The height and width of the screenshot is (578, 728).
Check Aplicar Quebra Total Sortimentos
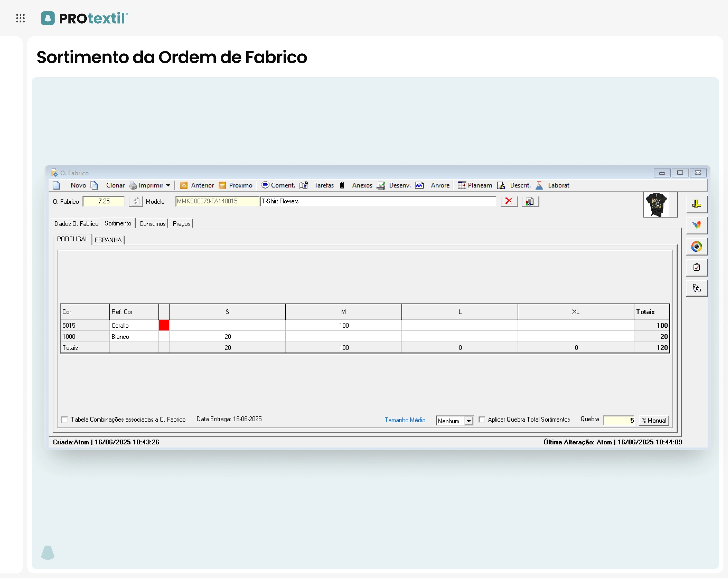482,419
